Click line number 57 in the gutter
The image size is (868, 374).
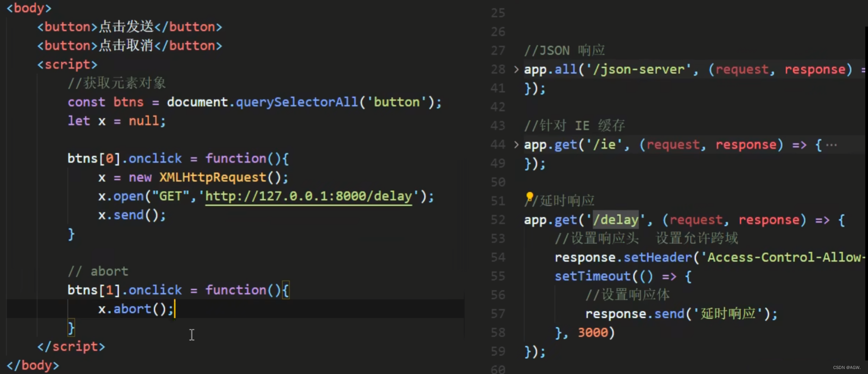(x=498, y=314)
